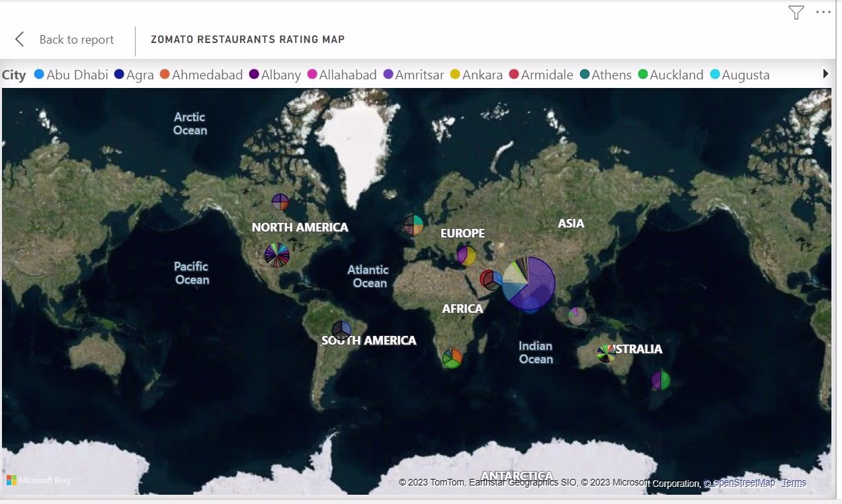Open the More options ellipsis menu
Screen dimensions: 842x504
click(x=823, y=13)
